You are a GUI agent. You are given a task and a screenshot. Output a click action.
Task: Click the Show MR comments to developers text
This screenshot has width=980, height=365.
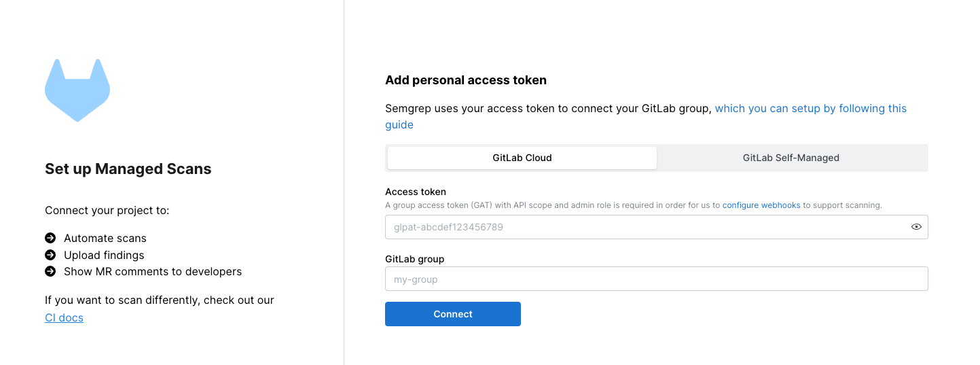(x=153, y=271)
